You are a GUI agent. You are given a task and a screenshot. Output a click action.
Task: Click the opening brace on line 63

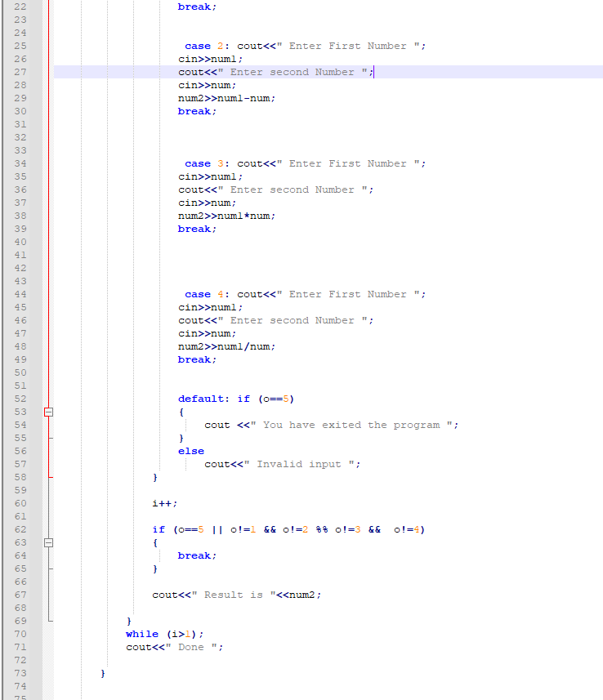(x=155, y=543)
